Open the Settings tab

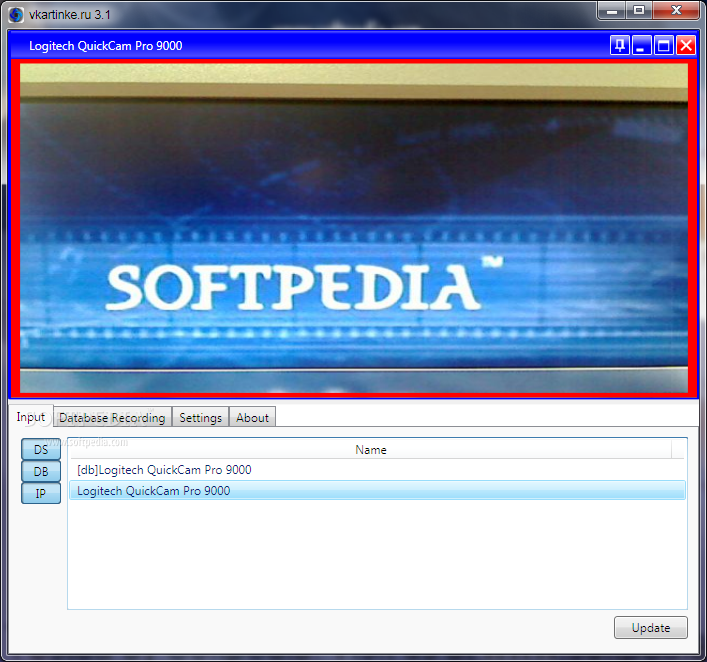(201, 418)
